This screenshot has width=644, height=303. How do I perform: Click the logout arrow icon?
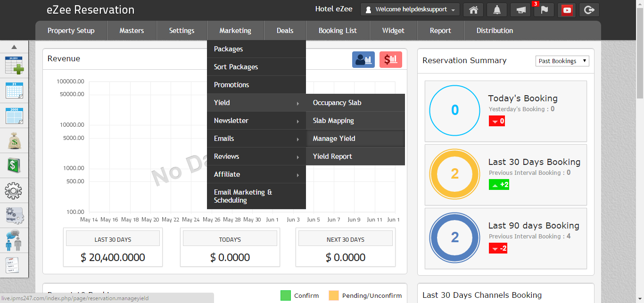tap(589, 9)
